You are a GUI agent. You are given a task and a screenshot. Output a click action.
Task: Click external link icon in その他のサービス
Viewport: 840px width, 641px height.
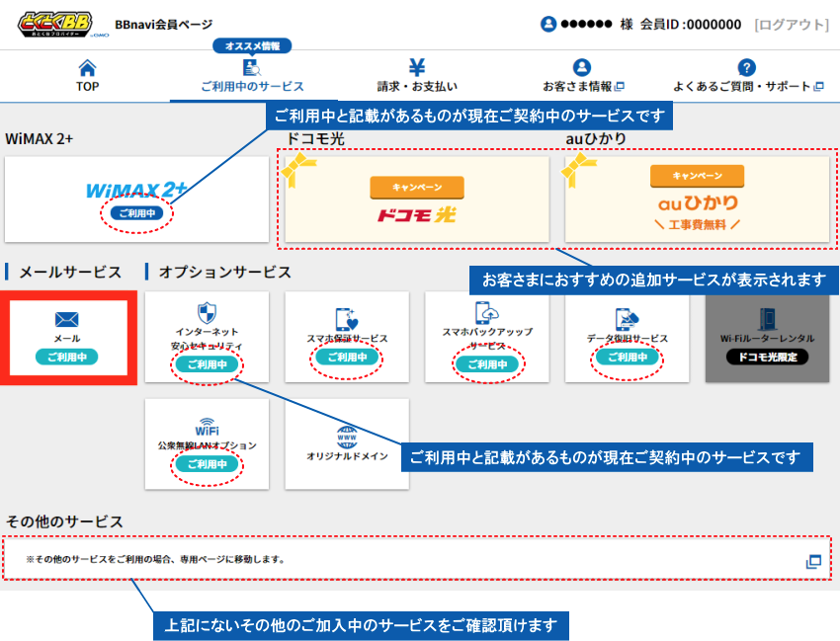(813, 561)
